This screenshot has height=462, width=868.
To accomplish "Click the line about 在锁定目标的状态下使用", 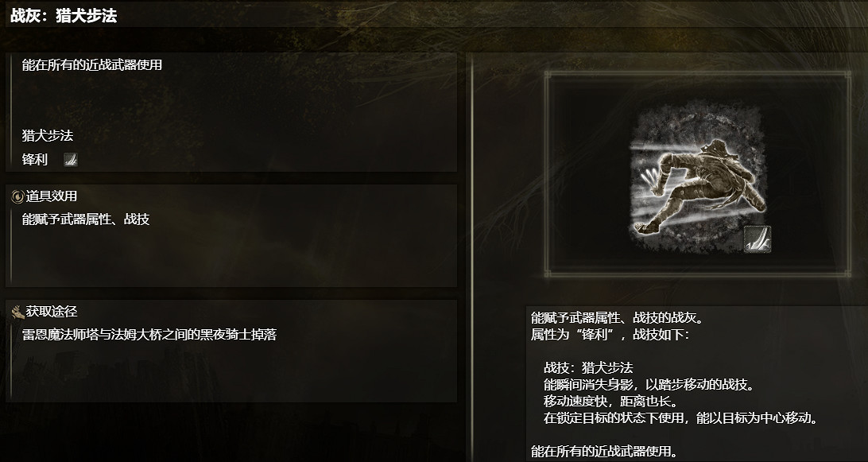I will tap(681, 417).
